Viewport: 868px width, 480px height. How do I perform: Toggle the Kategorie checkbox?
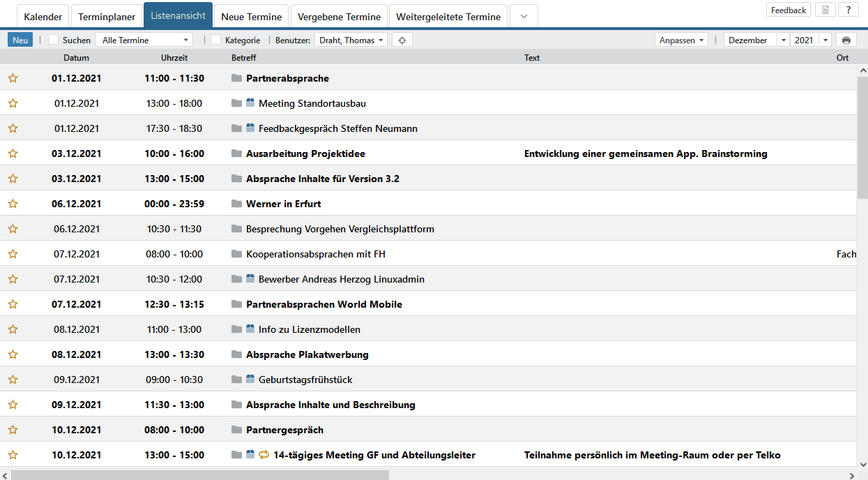pos(216,40)
